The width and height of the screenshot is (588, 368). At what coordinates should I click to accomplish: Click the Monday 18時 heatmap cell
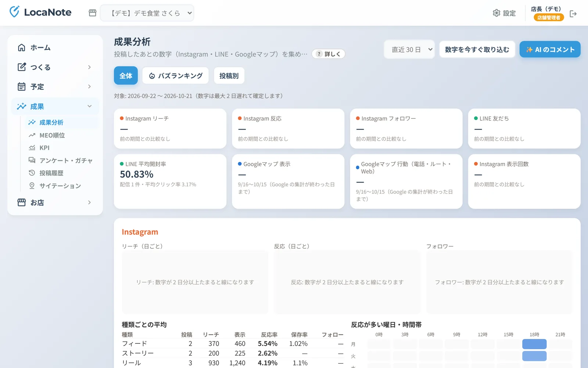point(534,344)
